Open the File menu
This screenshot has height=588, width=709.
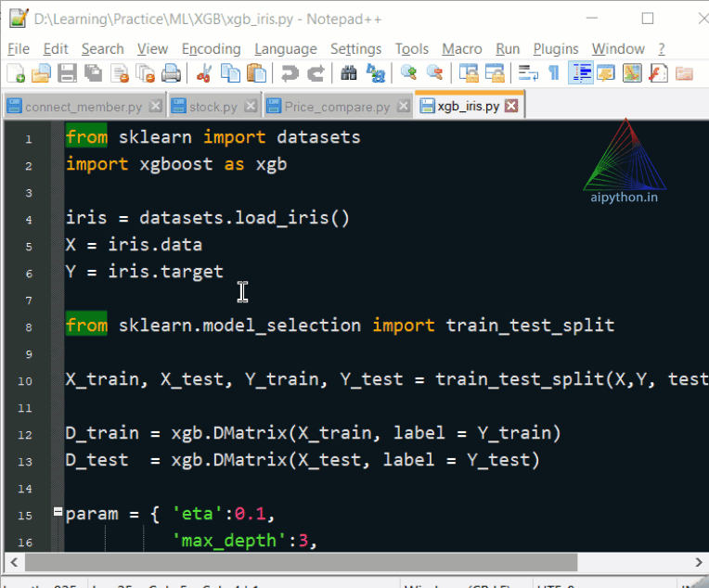(19, 49)
